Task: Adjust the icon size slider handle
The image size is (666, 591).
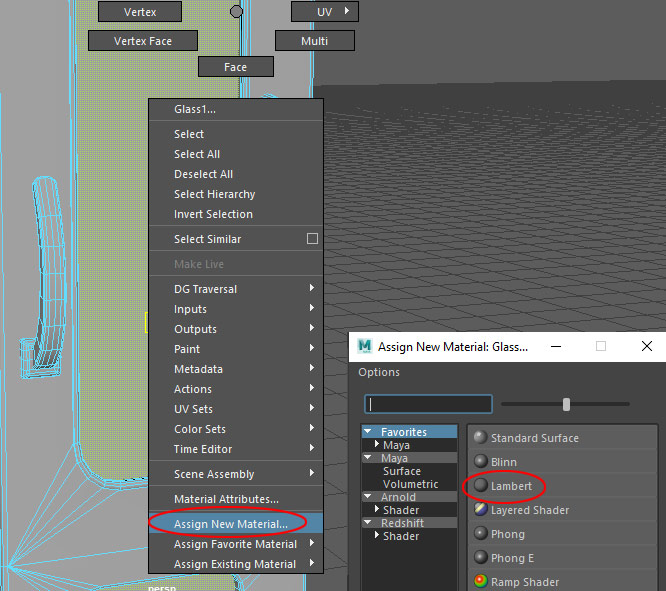Action: 566,404
